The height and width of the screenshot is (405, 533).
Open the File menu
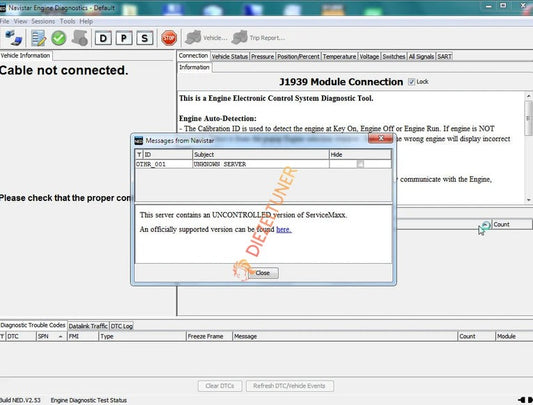point(5,21)
